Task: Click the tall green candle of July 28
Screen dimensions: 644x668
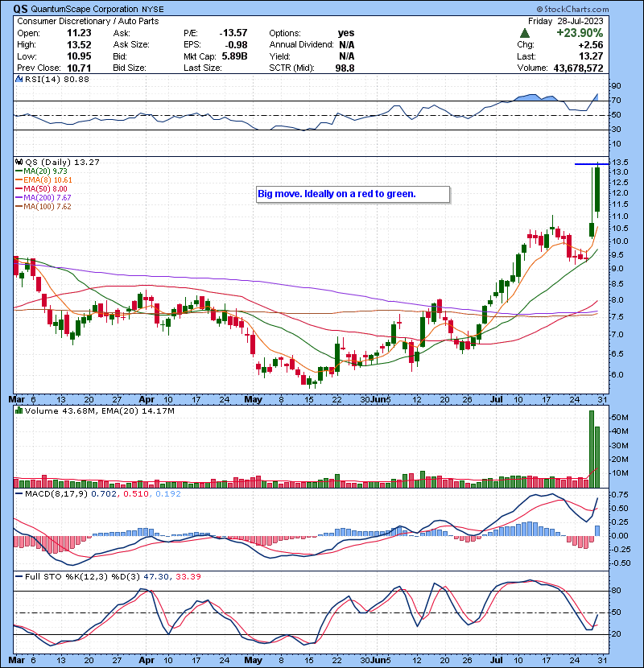Action: tap(597, 189)
